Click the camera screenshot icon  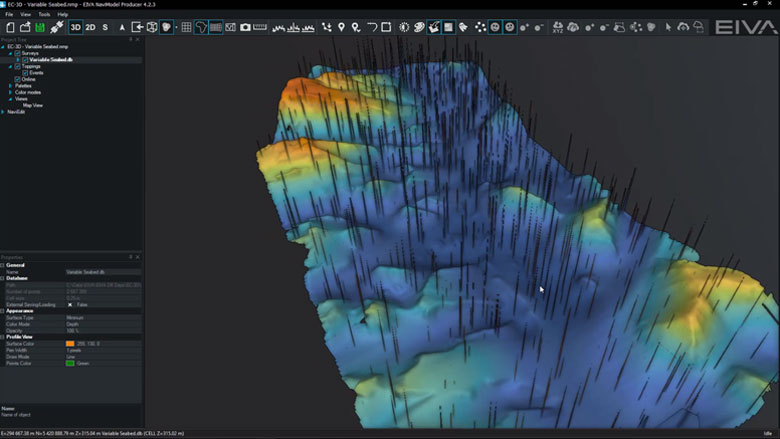click(x=245, y=27)
